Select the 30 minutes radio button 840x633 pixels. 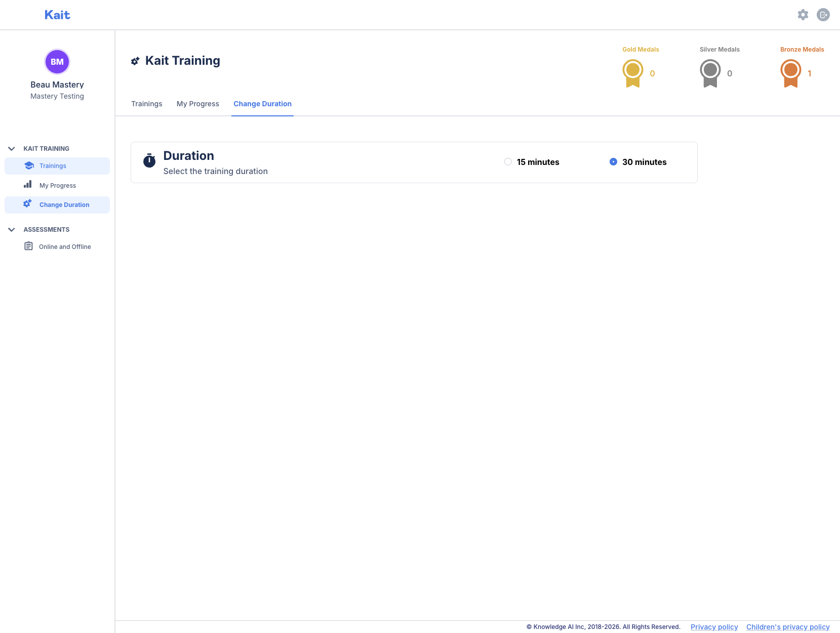tap(613, 162)
